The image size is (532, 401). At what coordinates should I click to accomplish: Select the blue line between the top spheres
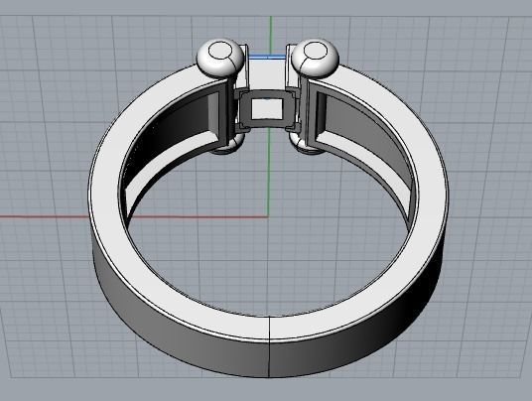267,57
